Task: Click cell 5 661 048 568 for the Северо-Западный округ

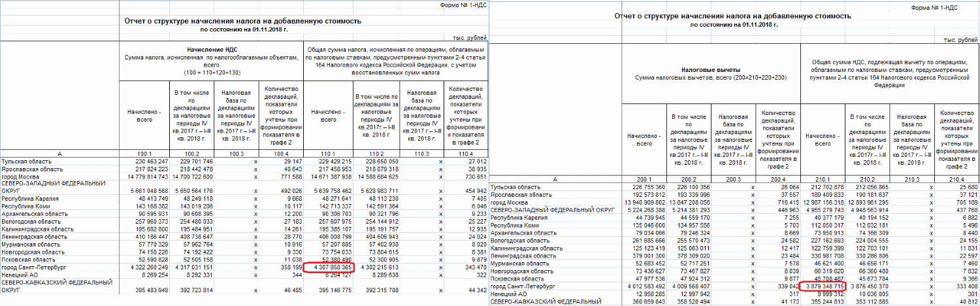Action: tap(143, 192)
